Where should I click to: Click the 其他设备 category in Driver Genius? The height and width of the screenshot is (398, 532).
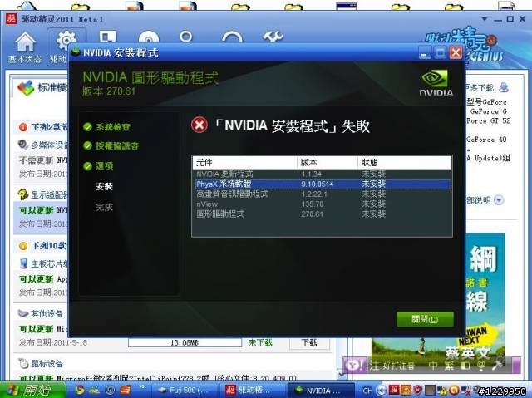click(47, 313)
